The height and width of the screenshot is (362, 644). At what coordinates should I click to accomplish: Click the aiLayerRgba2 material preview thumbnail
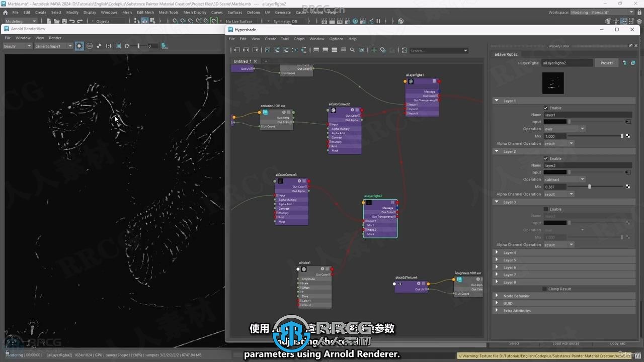pos(553,83)
